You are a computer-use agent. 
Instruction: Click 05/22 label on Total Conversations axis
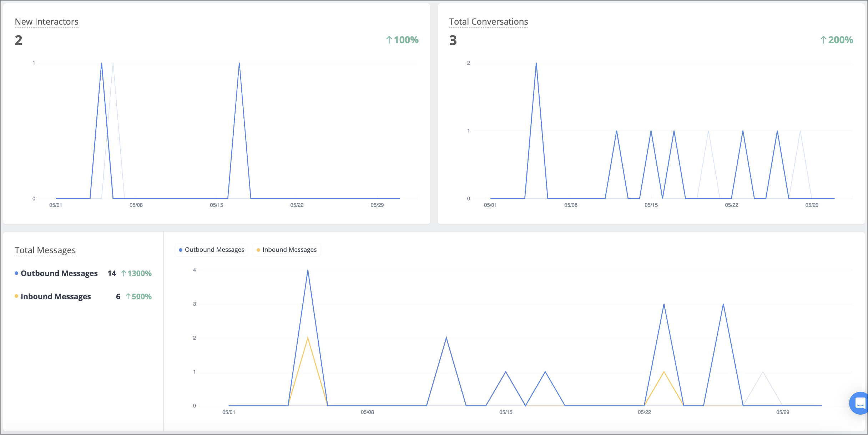tap(731, 205)
